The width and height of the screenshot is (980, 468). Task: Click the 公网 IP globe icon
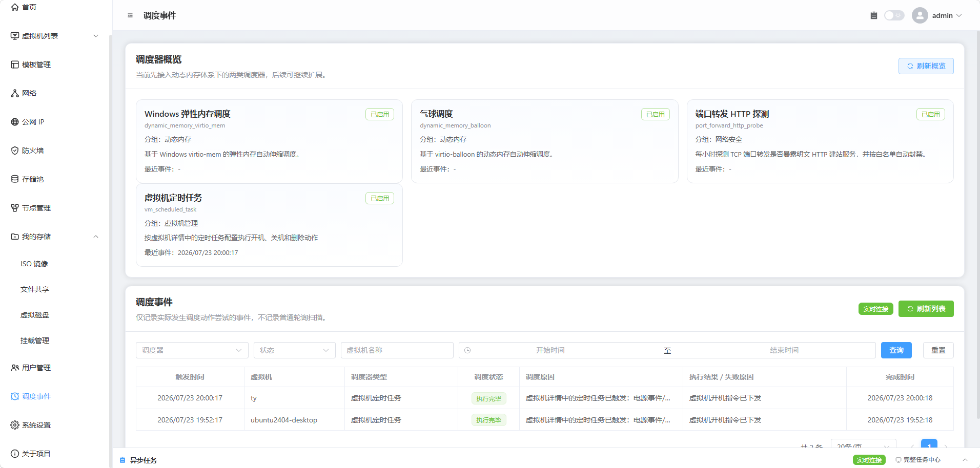[15, 122]
